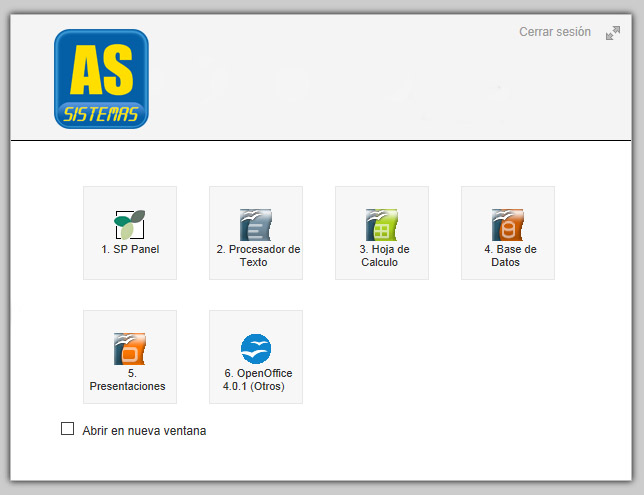Viewport: 644px width, 495px height.
Task: Open the Presentaciones app icon
Action: 130,349
